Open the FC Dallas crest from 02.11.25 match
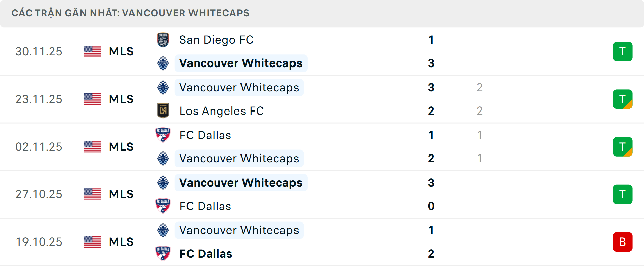The height and width of the screenshot is (266, 644). coord(163,135)
